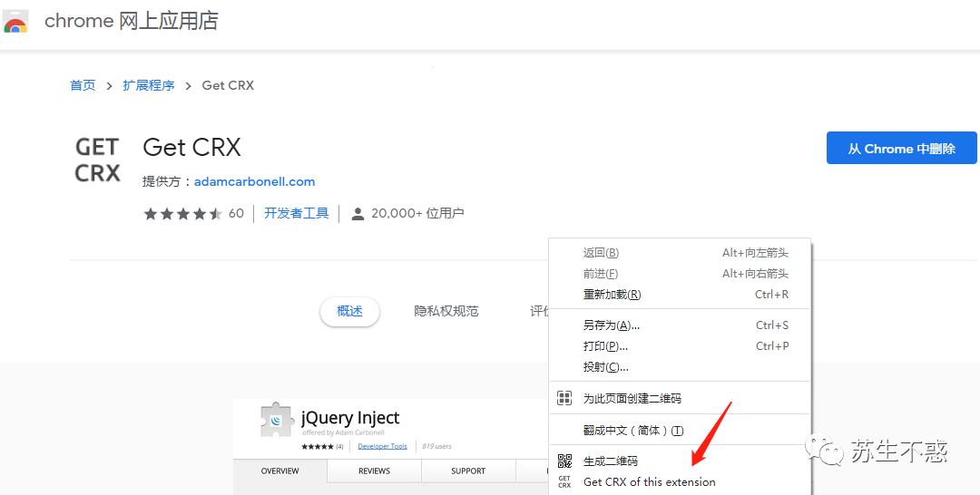Choose 投射 in context menu

(680, 366)
